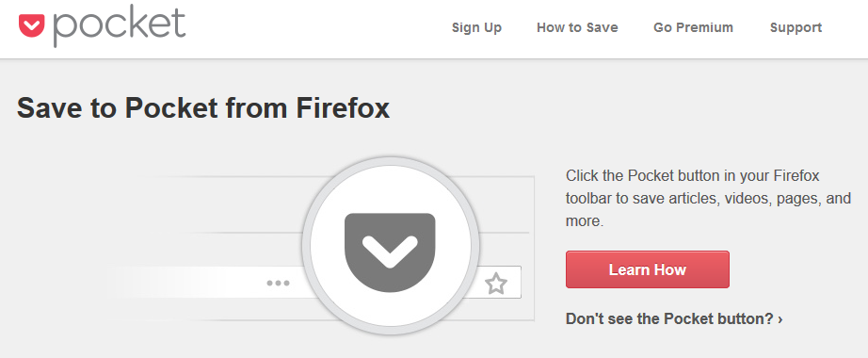Click the large gray Pocket button icon
This screenshot has width=868, height=358.
pyautogui.click(x=390, y=252)
